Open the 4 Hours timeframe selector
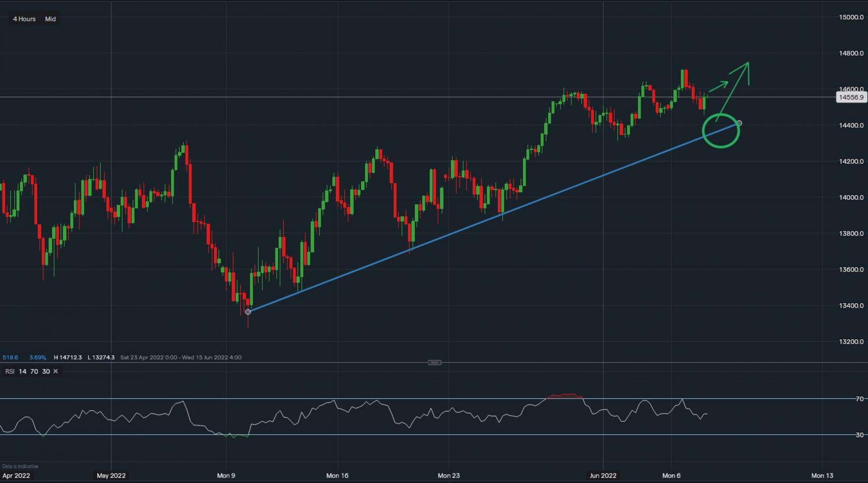Viewport: 868px width, 483px height. (x=24, y=19)
